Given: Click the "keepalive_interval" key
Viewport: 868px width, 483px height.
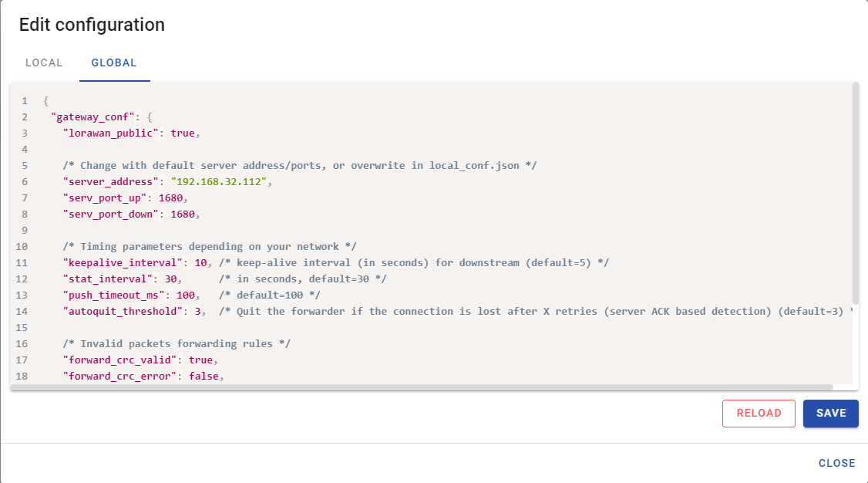Looking at the screenshot, I should pyautogui.click(x=123, y=262).
